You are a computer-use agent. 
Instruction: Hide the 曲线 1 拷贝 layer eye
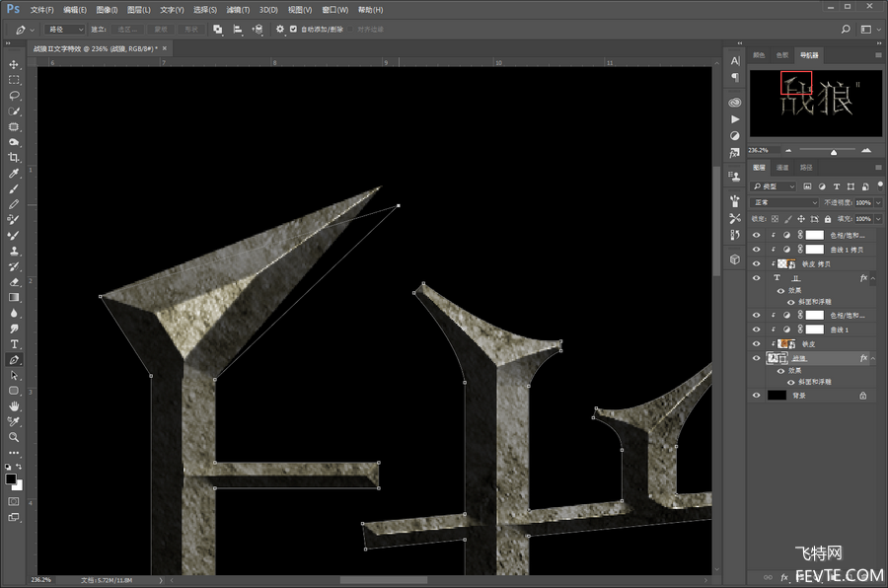coord(757,250)
